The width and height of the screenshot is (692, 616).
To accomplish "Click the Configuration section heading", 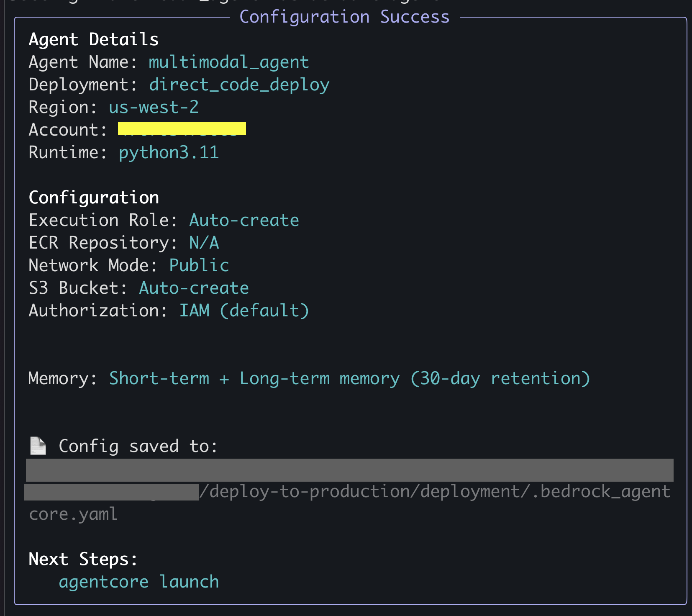I will [x=94, y=198].
